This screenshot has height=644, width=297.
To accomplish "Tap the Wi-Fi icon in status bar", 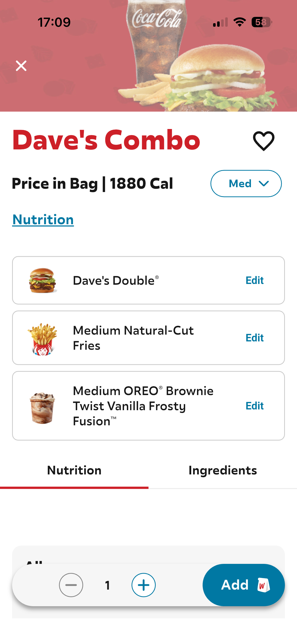I will tap(240, 22).
